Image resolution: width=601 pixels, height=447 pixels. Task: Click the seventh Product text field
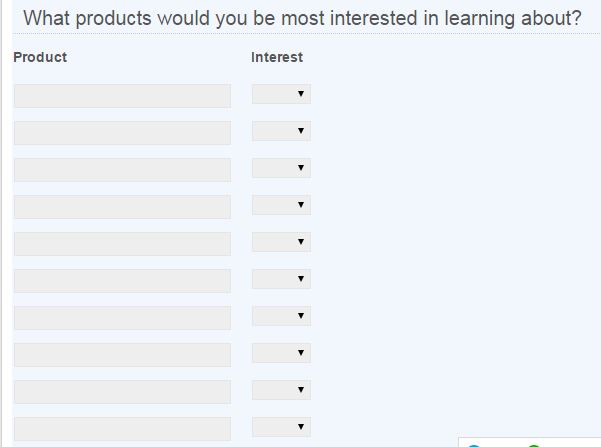pos(122,318)
